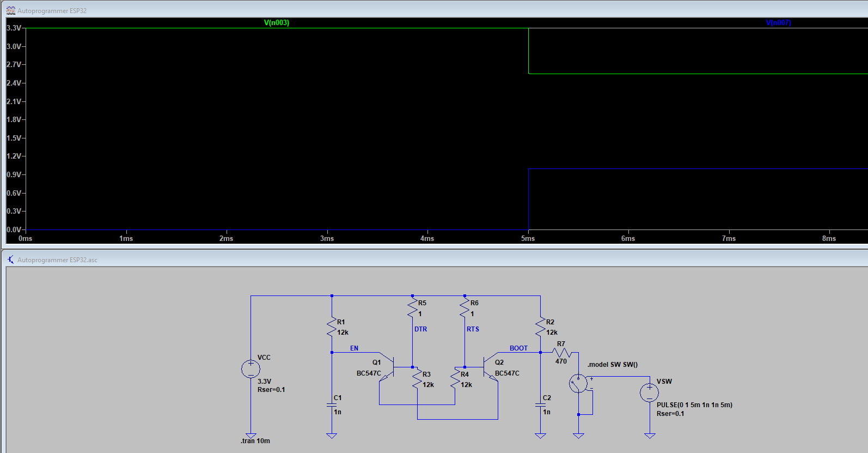Click the 5ms mark on the time axis

528,238
